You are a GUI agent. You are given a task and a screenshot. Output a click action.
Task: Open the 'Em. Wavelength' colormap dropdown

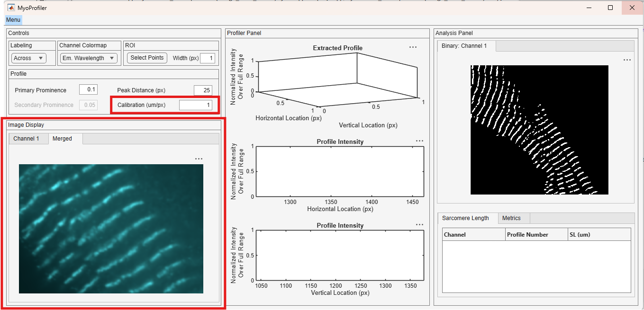click(x=89, y=58)
